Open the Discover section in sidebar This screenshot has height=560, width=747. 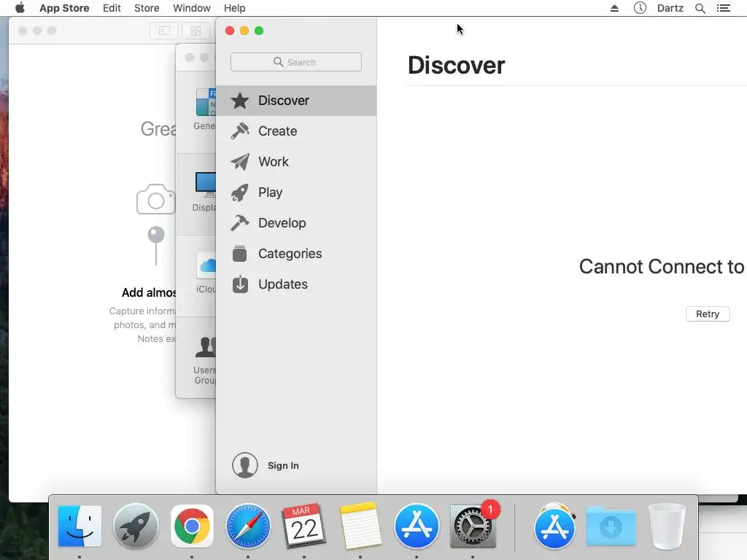tap(296, 101)
